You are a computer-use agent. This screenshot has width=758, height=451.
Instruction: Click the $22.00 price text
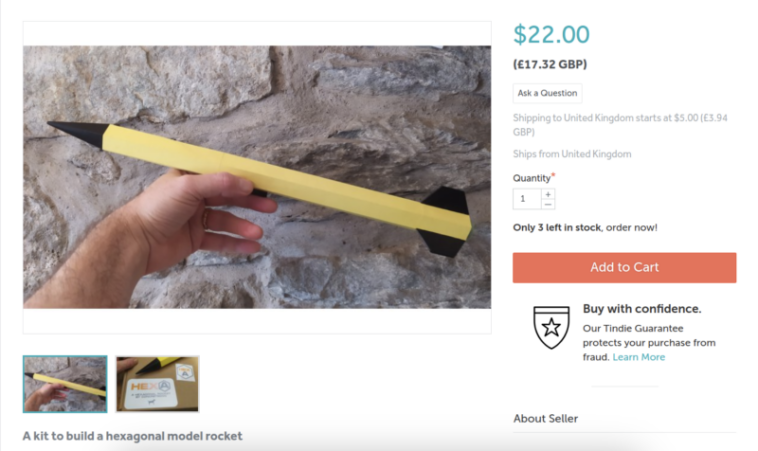(551, 34)
